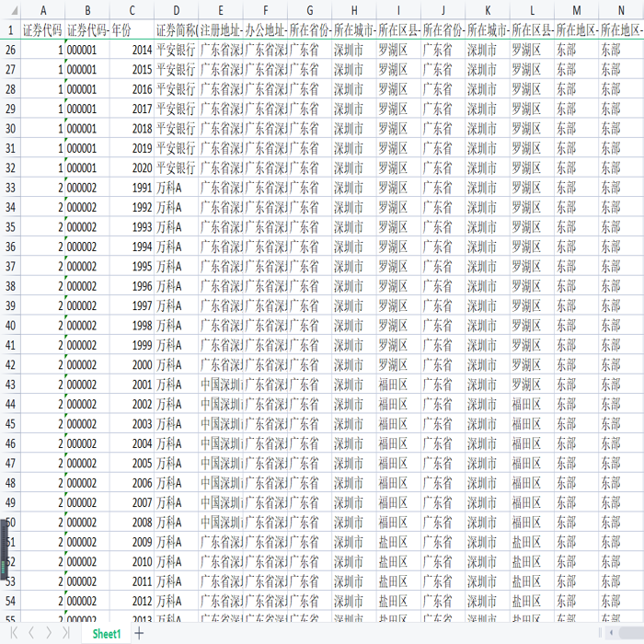Click header cell '注册地址-' in E1
The image size is (644, 644).
[x=221, y=30]
